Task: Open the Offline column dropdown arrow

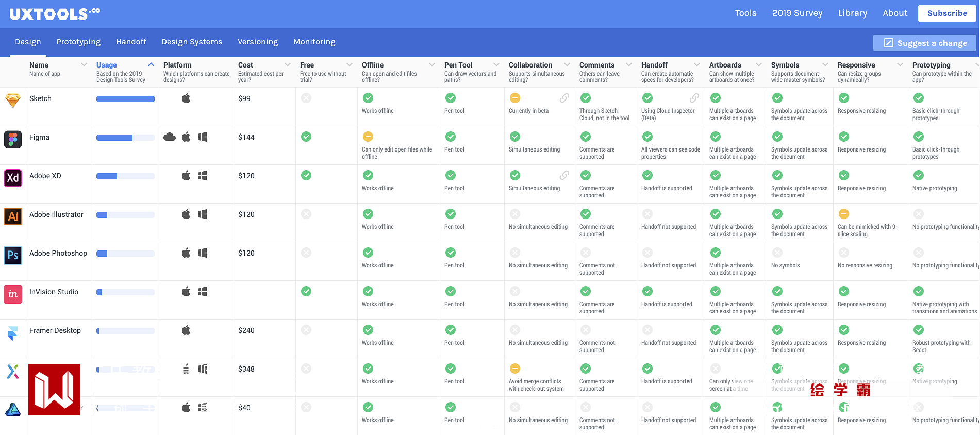Action: [432, 64]
